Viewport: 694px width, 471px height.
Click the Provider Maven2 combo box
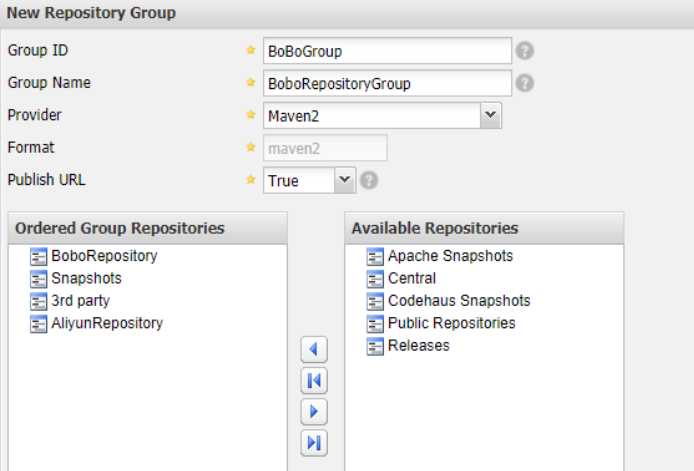(x=372, y=115)
